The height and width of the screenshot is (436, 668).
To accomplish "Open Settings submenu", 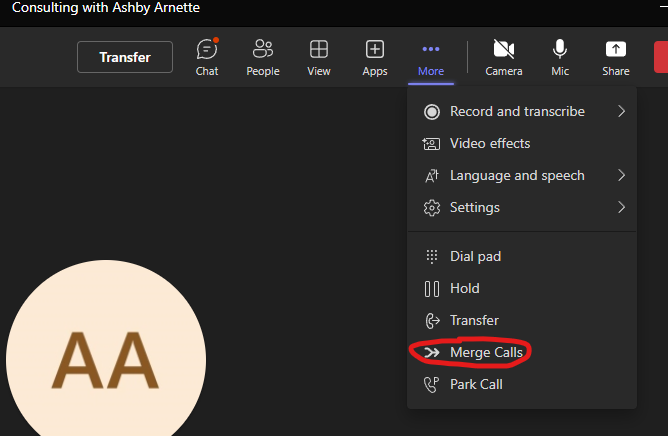I will (522, 208).
